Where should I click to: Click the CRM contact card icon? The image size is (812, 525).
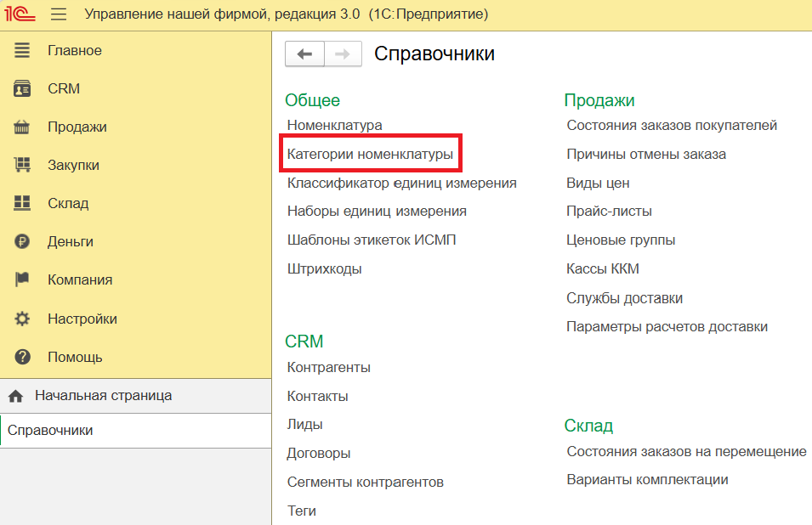(22, 88)
